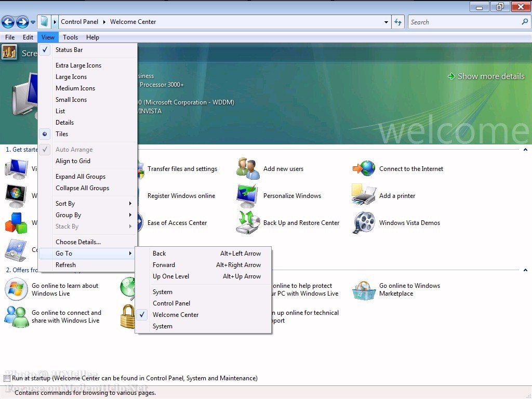
Task: Select Large Icons view
Action: [88, 77]
